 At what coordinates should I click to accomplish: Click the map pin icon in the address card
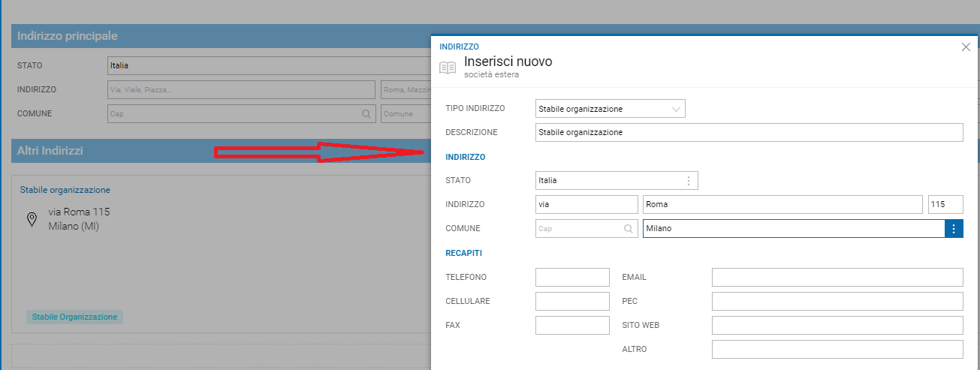pyautogui.click(x=32, y=219)
